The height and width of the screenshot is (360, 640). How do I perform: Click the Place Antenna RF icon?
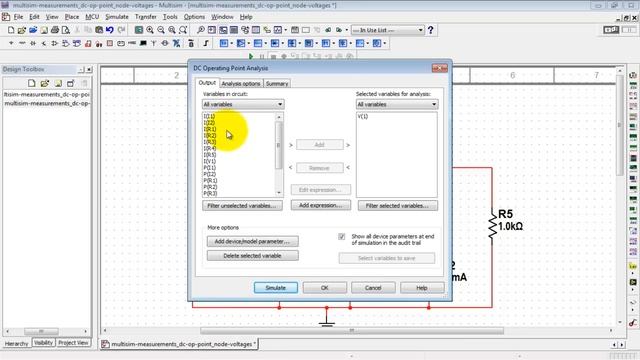(x=153, y=43)
